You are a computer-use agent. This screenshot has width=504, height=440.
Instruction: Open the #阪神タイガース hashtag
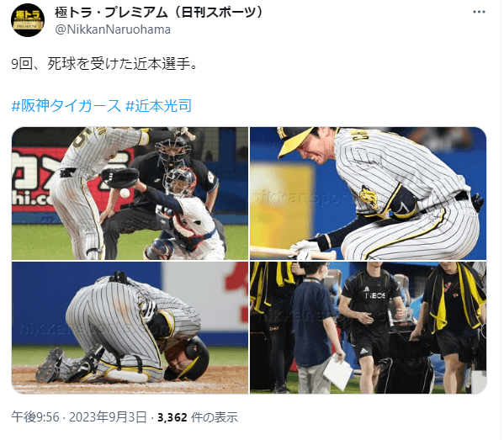66,106
